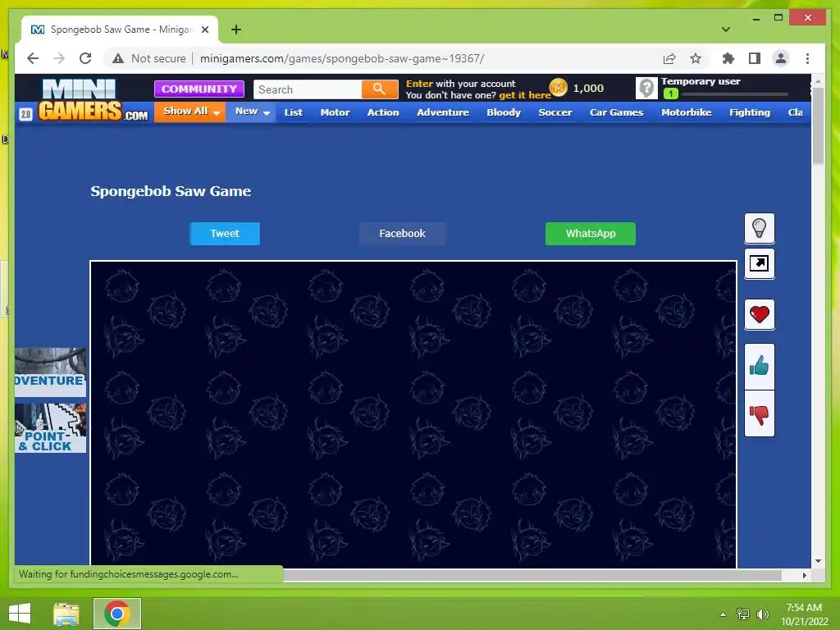Click the browser address bar URL
Viewport: 840px width, 630px height.
(342, 58)
